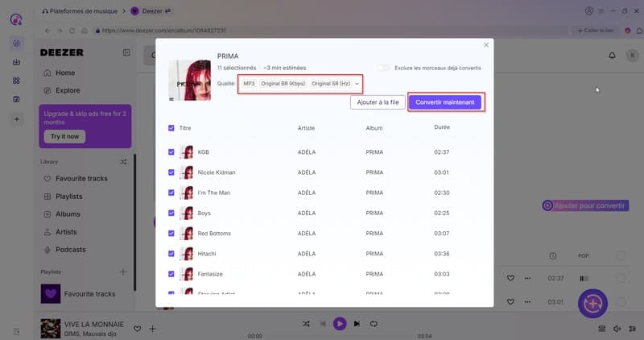Toggle shuffle in the player

point(306,324)
